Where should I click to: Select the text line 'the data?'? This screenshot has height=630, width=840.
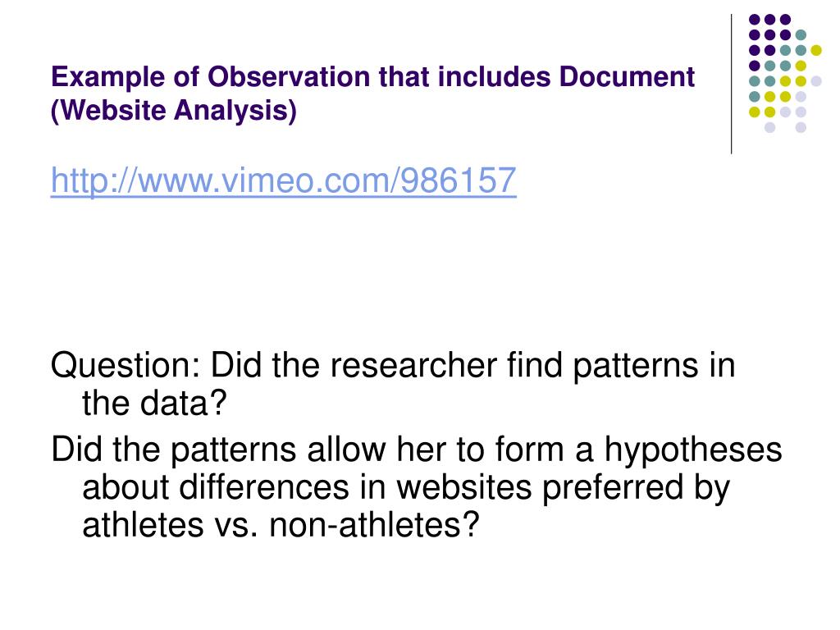point(154,403)
